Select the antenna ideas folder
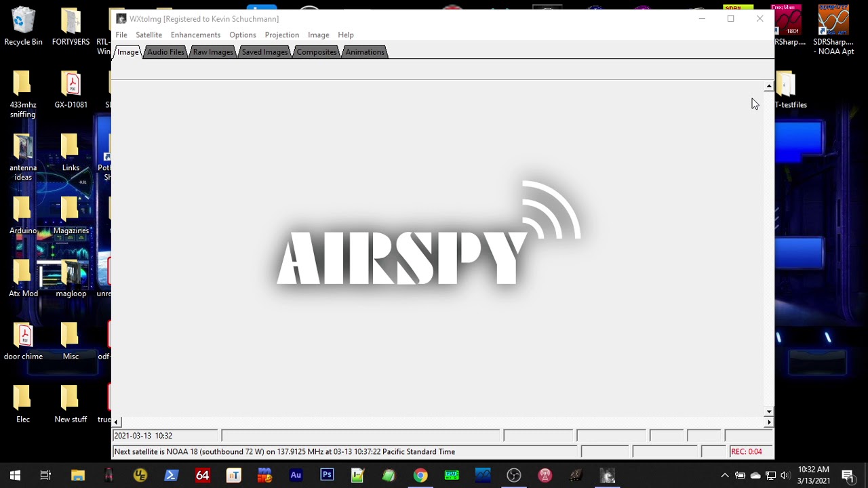Viewport: 868px width, 488px height. pyautogui.click(x=23, y=157)
